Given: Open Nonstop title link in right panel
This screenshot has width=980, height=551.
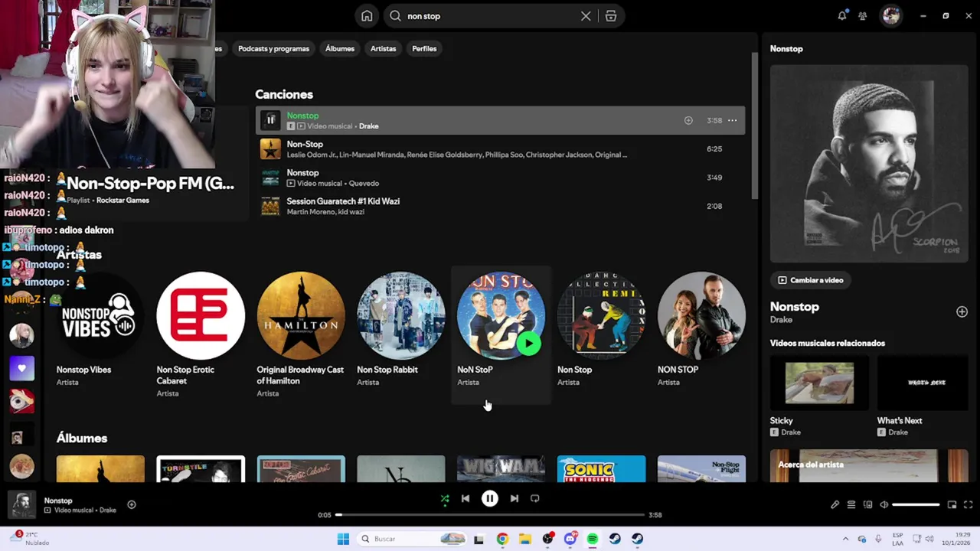Looking at the screenshot, I should 794,307.
